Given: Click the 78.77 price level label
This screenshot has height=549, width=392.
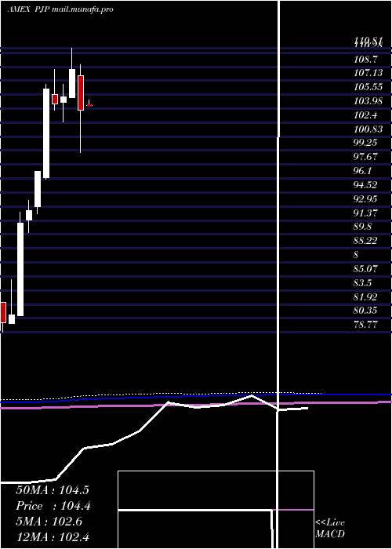Looking at the screenshot, I should (x=365, y=325).
